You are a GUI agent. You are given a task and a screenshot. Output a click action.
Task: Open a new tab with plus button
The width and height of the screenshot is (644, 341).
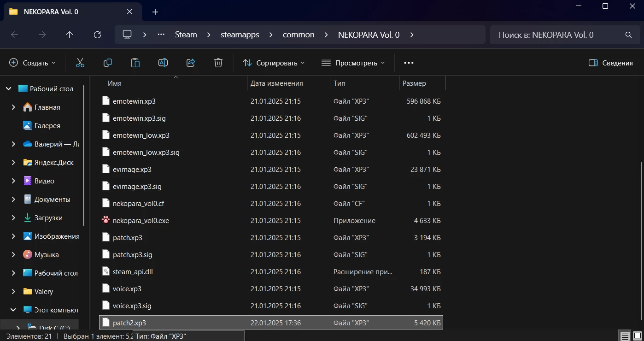[x=155, y=12]
